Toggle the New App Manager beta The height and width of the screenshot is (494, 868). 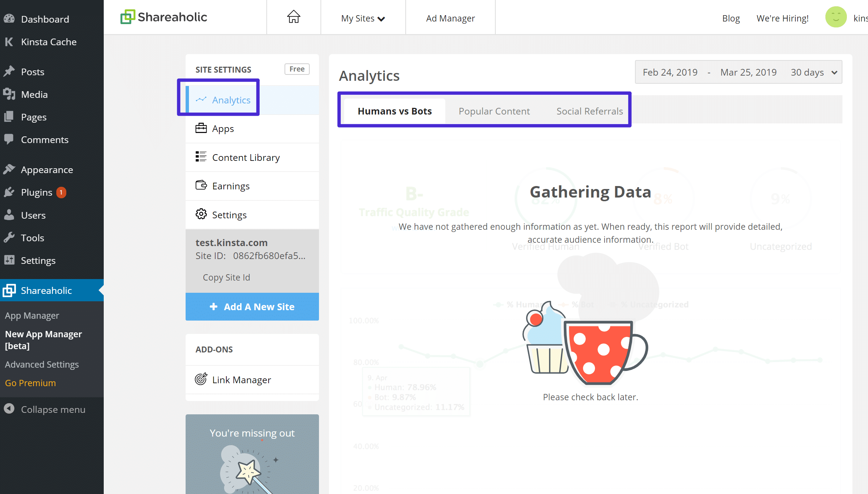(44, 339)
